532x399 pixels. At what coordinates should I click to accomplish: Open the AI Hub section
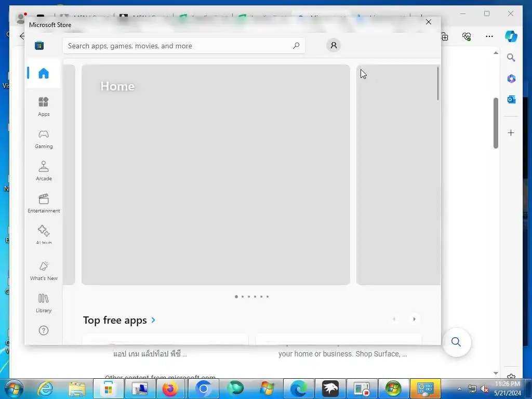pyautogui.click(x=44, y=234)
